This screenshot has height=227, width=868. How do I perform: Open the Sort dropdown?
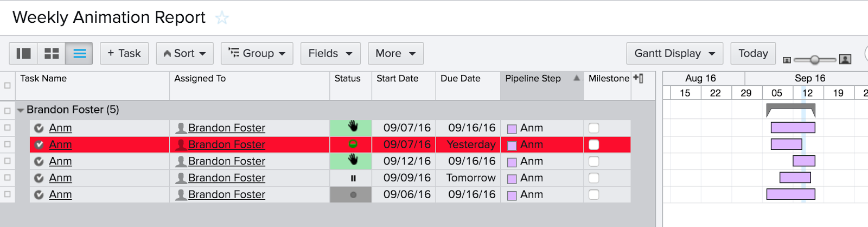click(184, 53)
